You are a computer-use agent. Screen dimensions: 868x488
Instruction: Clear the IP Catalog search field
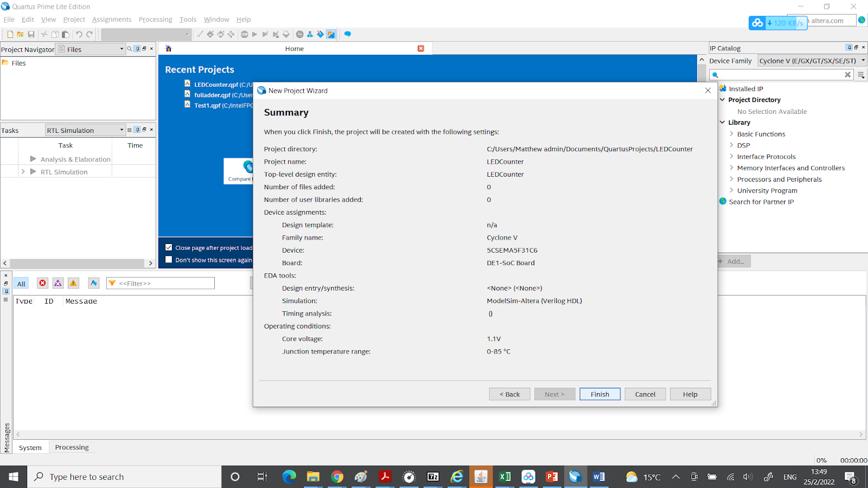847,75
